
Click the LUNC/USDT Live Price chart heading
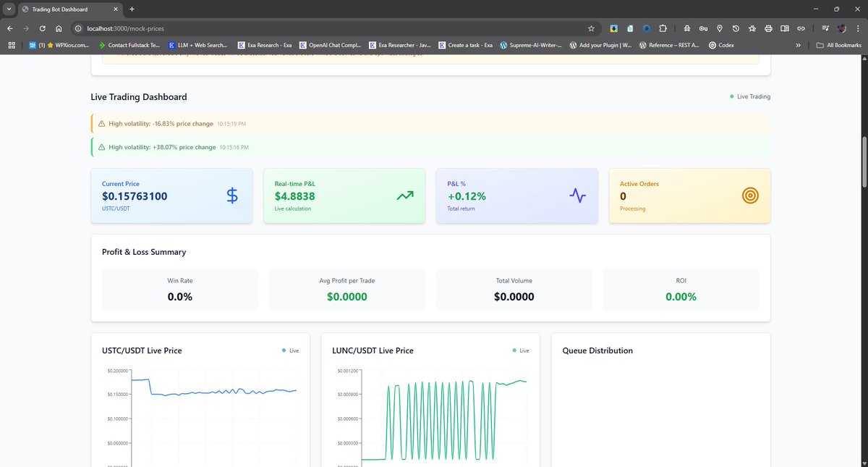click(x=373, y=350)
